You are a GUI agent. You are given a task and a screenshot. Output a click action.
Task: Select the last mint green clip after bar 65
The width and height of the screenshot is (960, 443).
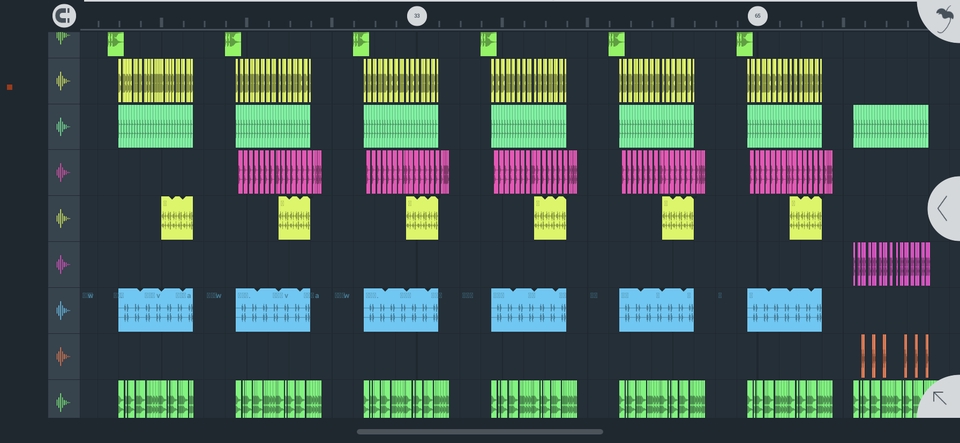coord(891,127)
